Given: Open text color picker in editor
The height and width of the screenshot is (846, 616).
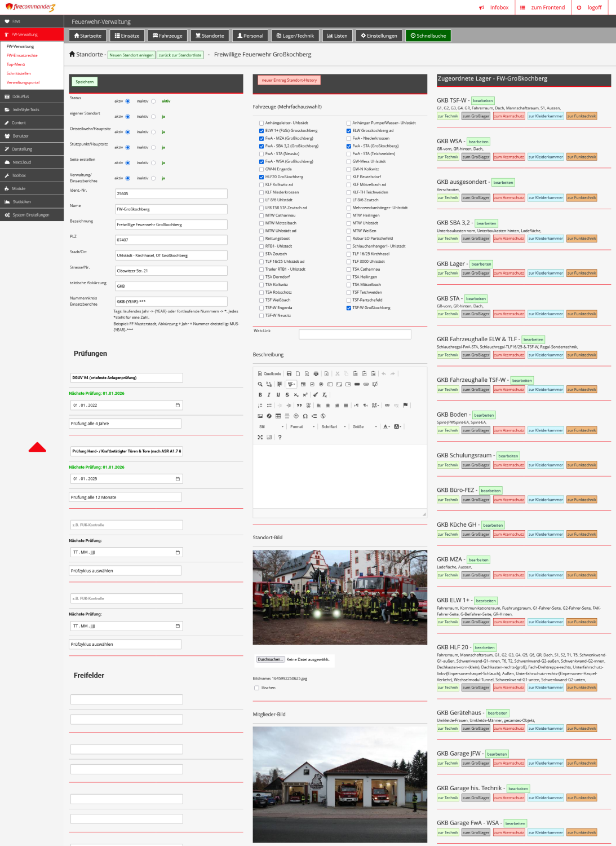Looking at the screenshot, I should [387, 427].
